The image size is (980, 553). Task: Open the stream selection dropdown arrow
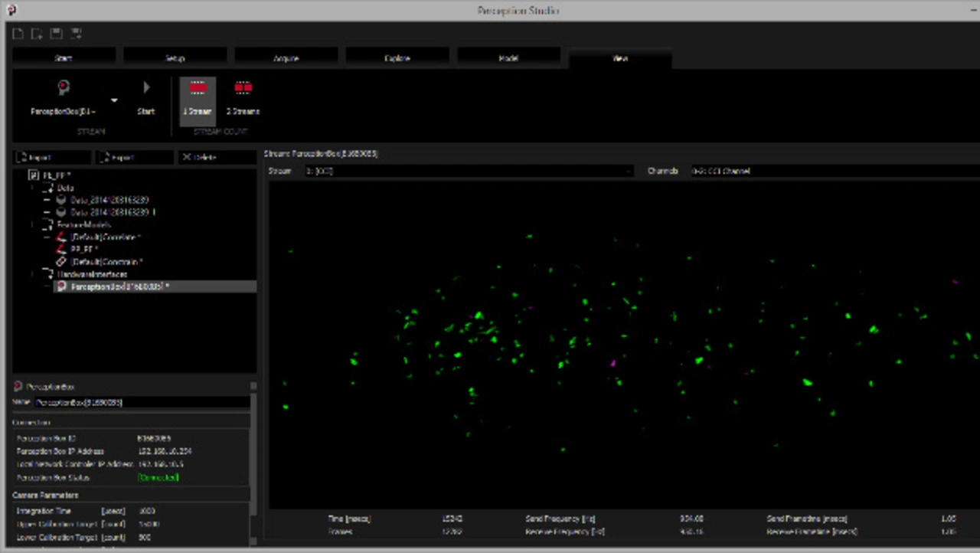[114, 100]
